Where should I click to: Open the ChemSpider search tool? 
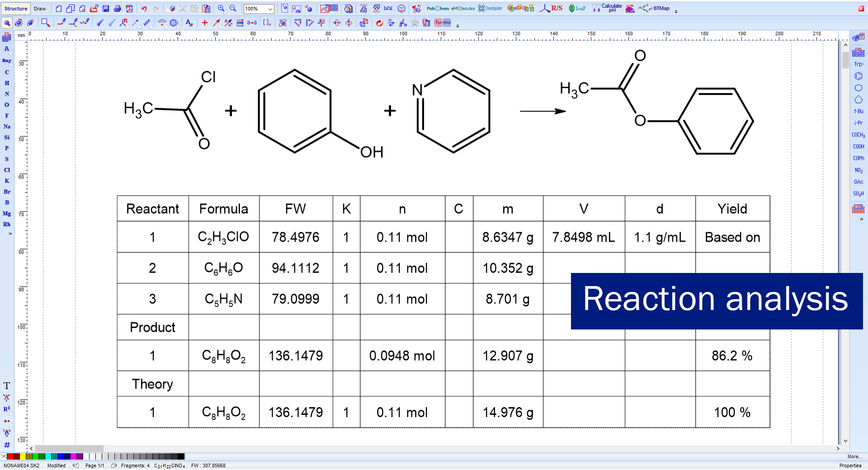[491, 9]
